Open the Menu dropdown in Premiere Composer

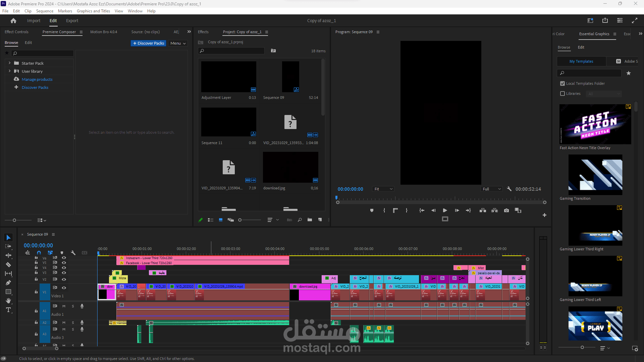(x=178, y=43)
